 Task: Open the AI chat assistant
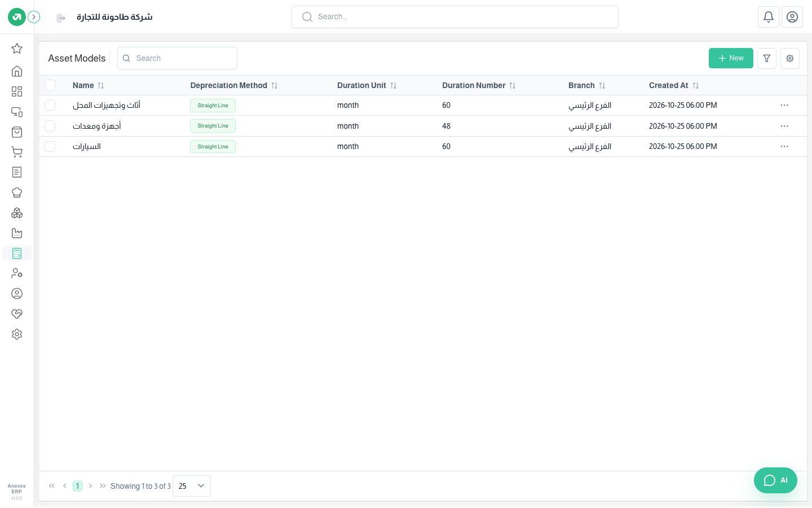click(775, 480)
